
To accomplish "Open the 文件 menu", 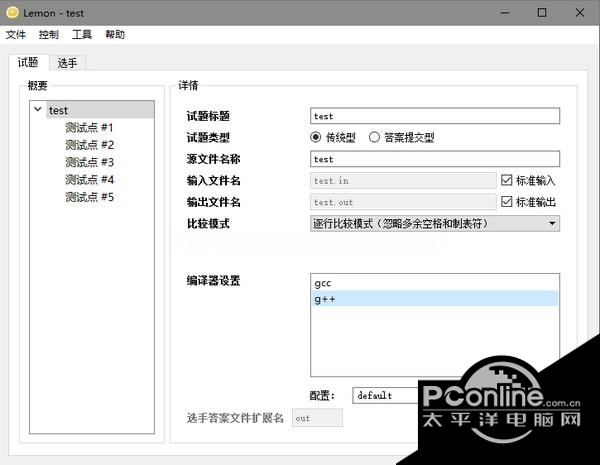I will point(16,35).
